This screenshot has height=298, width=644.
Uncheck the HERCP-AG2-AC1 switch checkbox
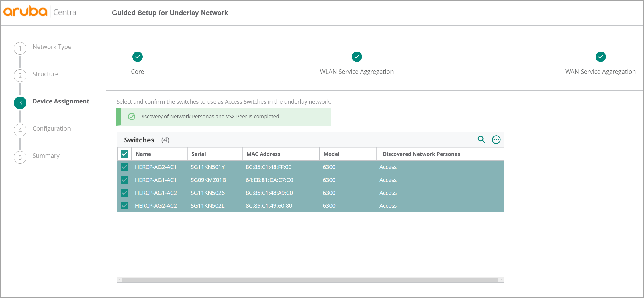124,167
